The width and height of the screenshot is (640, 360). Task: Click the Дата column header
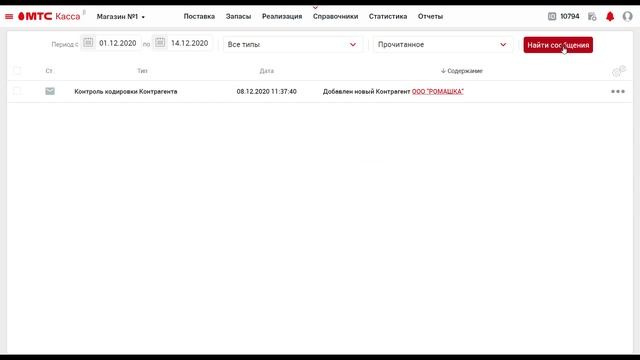coord(267,71)
